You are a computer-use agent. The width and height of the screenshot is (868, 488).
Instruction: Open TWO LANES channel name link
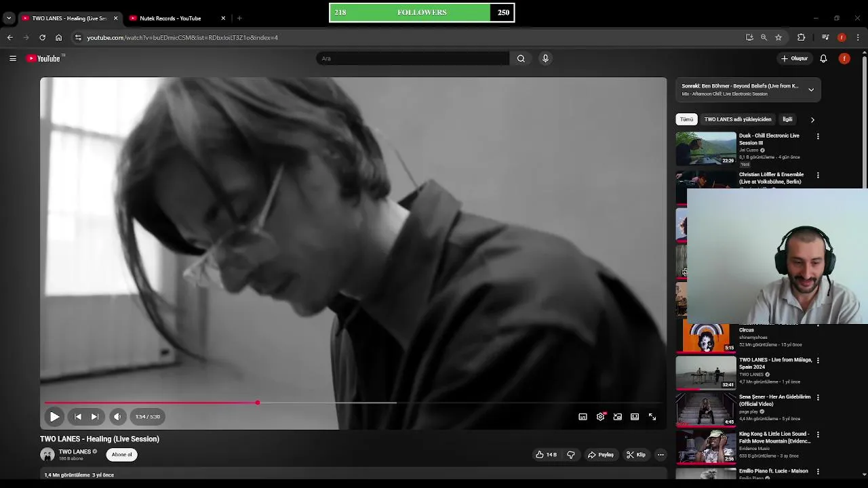pos(75,451)
